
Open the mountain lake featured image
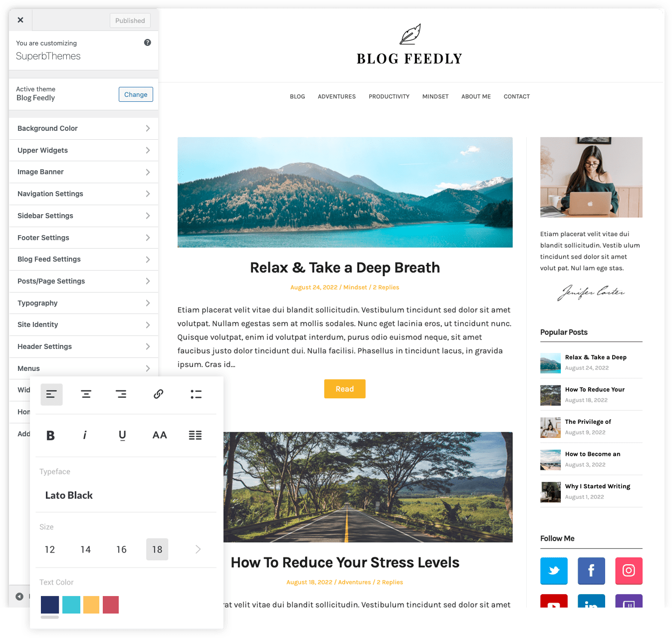[x=345, y=192]
